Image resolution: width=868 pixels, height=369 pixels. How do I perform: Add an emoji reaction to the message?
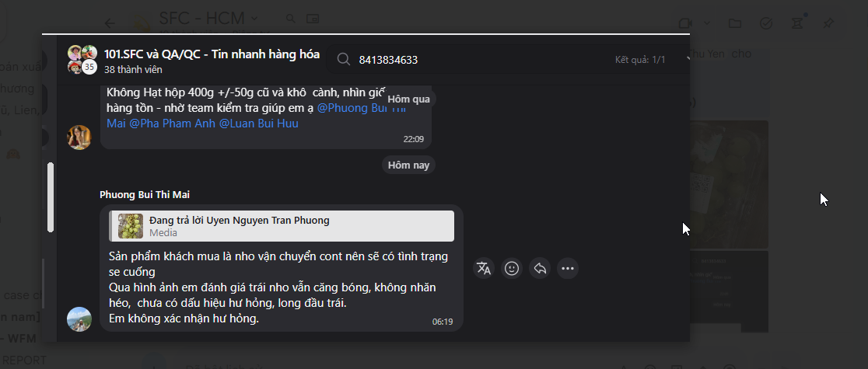point(512,268)
